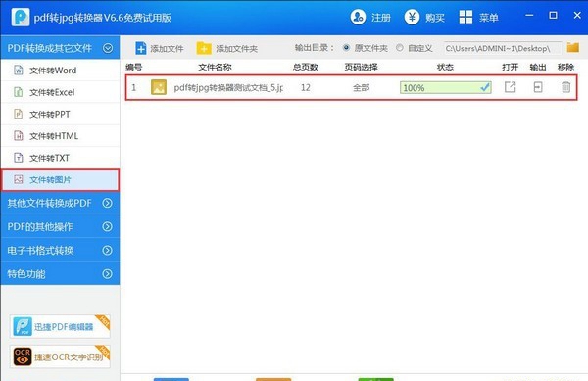Click the 添加文件夹 label
This screenshot has width=588, height=381.
click(x=236, y=49)
